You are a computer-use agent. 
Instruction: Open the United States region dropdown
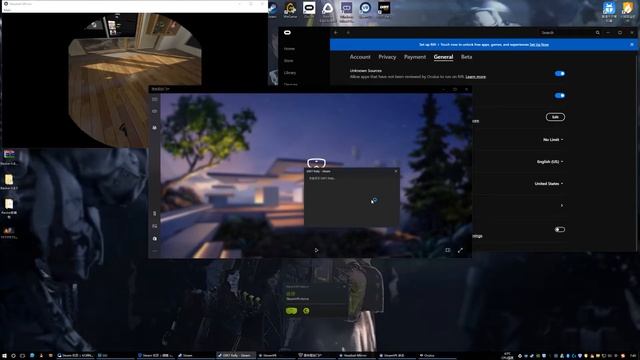[549, 184]
